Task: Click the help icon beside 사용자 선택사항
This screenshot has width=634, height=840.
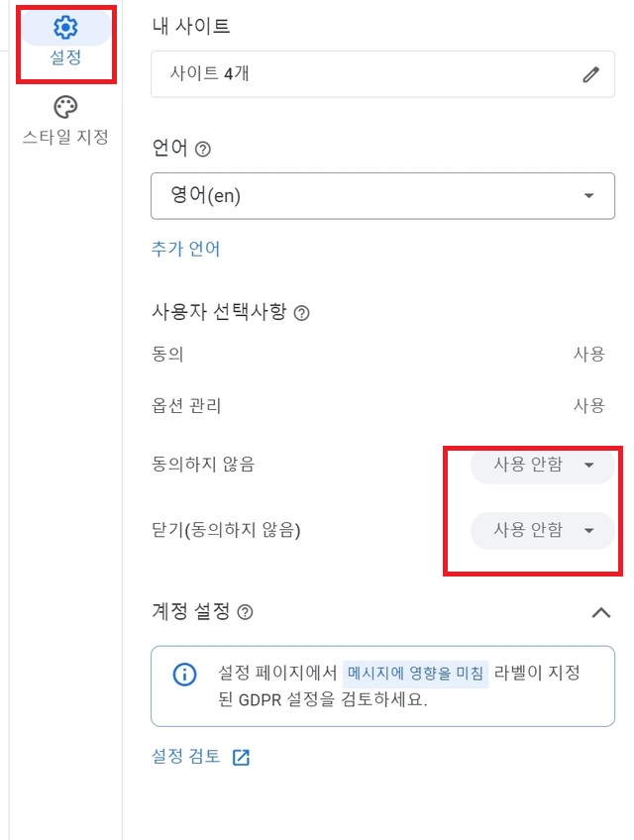Action: pyautogui.click(x=305, y=312)
